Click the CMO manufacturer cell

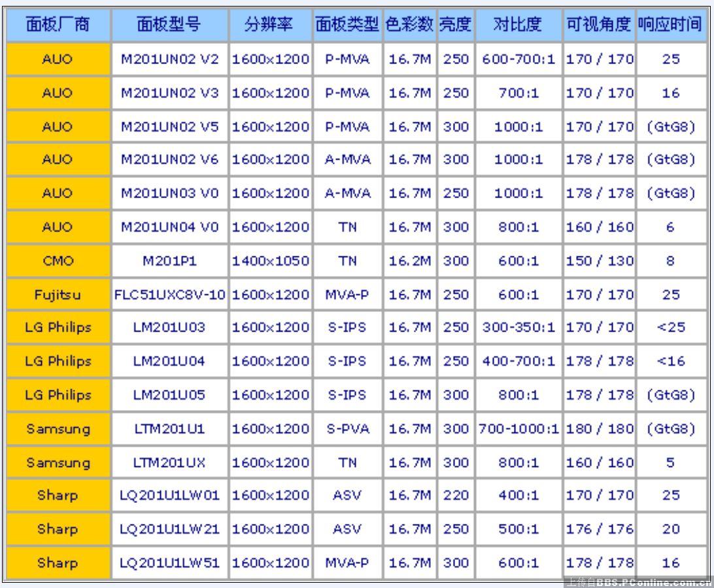tap(58, 261)
